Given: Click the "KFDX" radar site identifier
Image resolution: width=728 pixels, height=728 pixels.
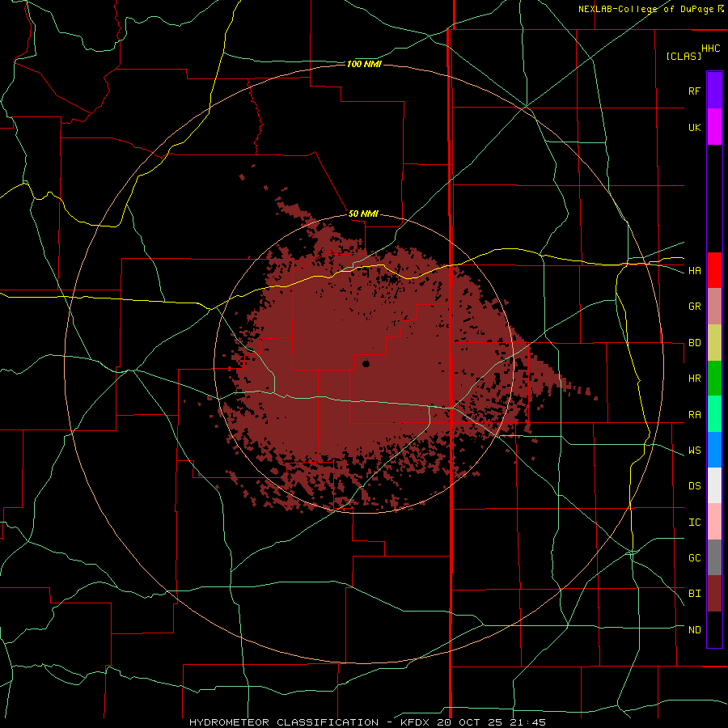Looking at the screenshot, I should [417, 722].
